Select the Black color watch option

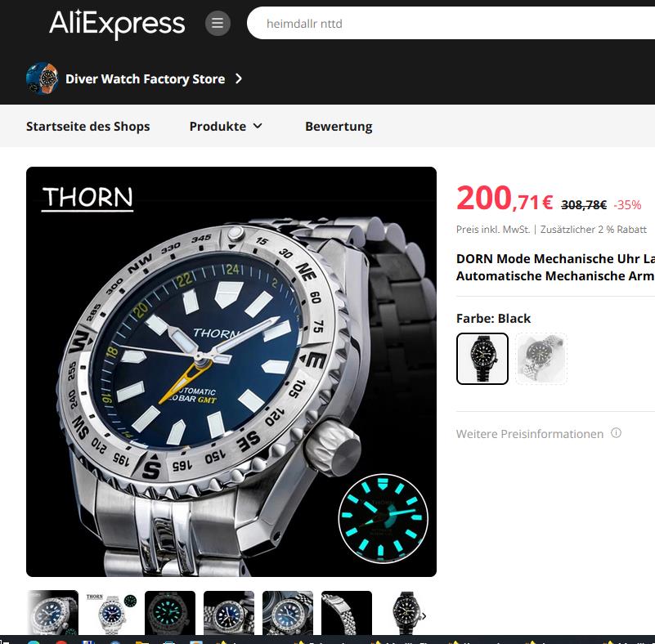coord(482,359)
